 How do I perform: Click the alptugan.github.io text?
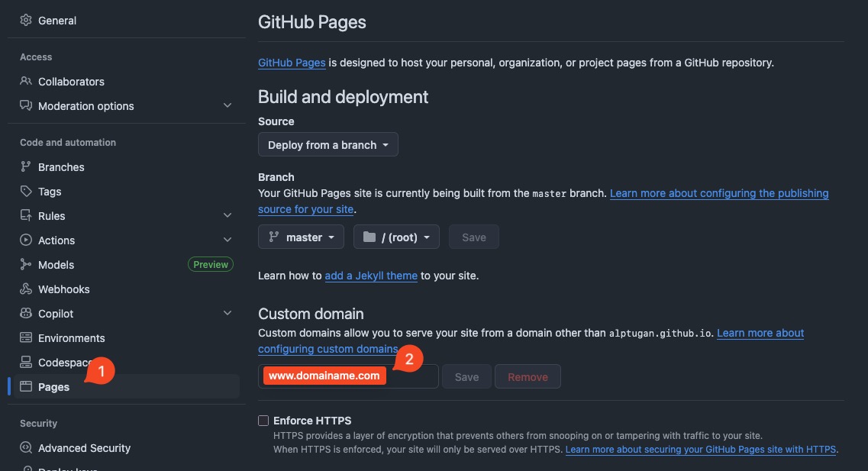pos(660,333)
